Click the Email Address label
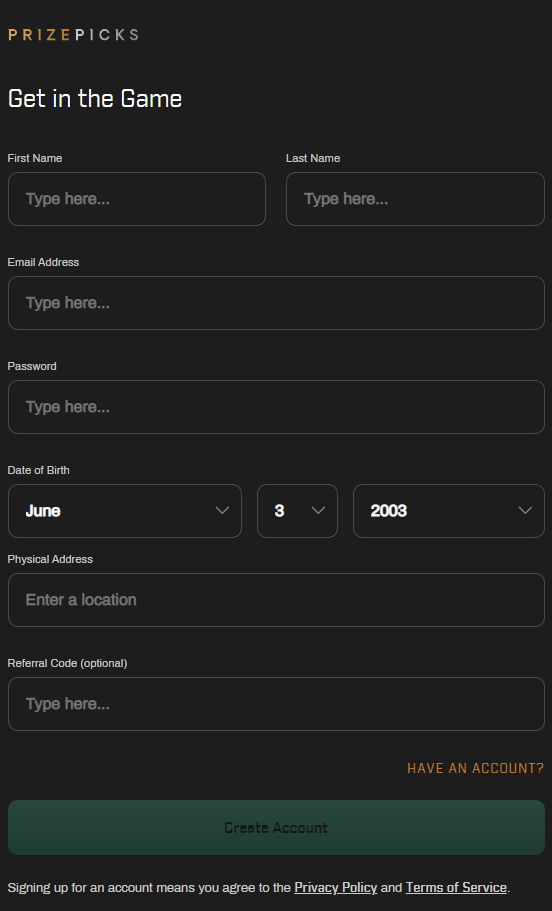552x911 pixels. tap(43, 262)
